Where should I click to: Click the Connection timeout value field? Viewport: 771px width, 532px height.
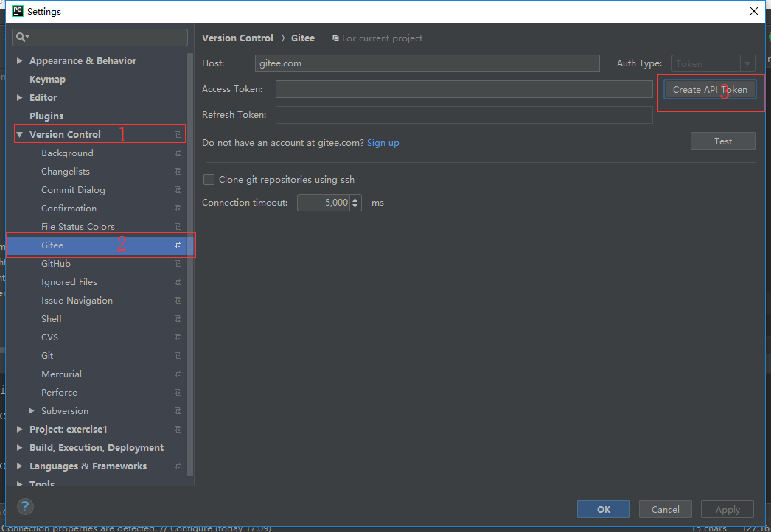coord(324,203)
